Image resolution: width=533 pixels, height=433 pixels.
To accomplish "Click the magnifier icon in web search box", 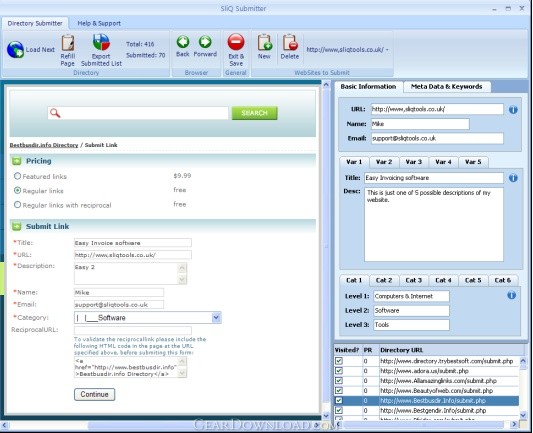I will pyautogui.click(x=55, y=113).
